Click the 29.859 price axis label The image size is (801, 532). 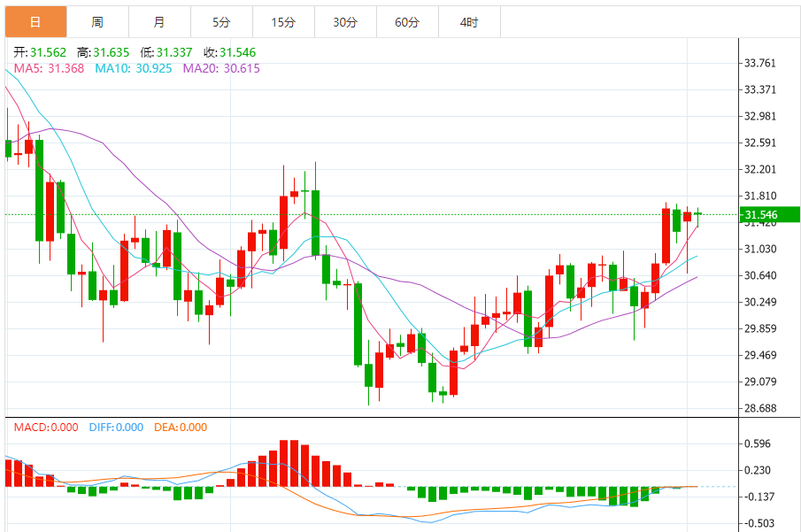click(x=759, y=329)
